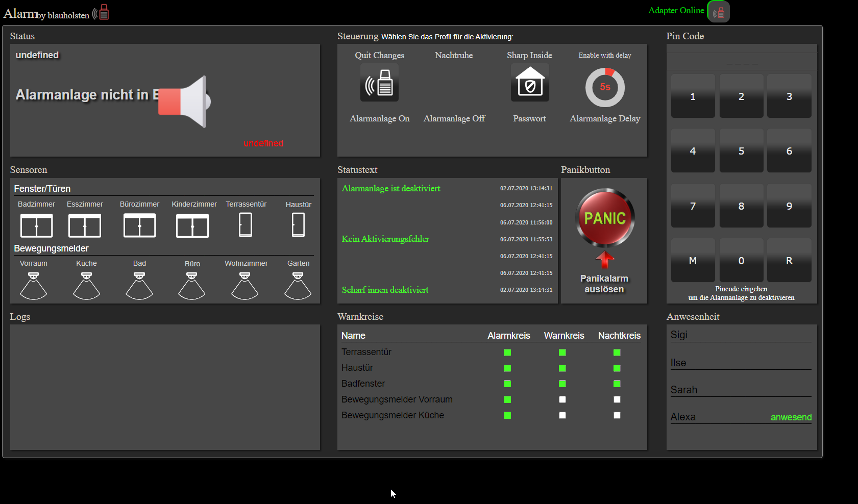Click the Adapter Online status icon
The image size is (858, 504).
click(718, 12)
